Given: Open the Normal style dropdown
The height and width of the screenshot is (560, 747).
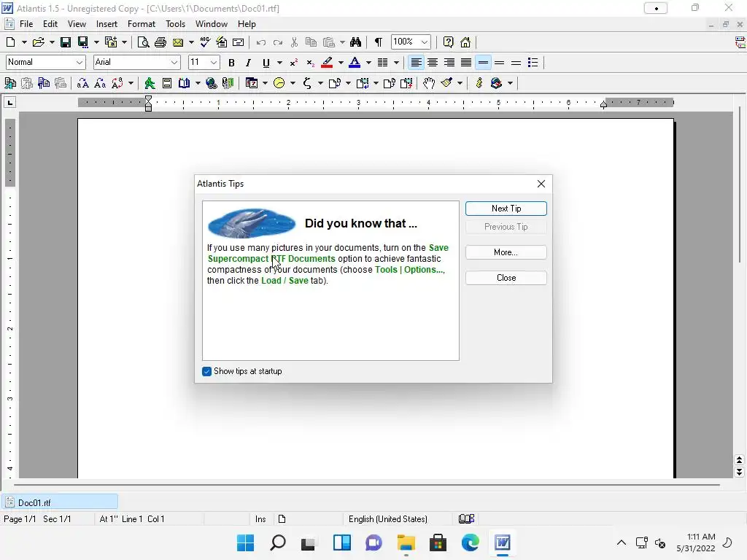Looking at the screenshot, I should click(79, 63).
